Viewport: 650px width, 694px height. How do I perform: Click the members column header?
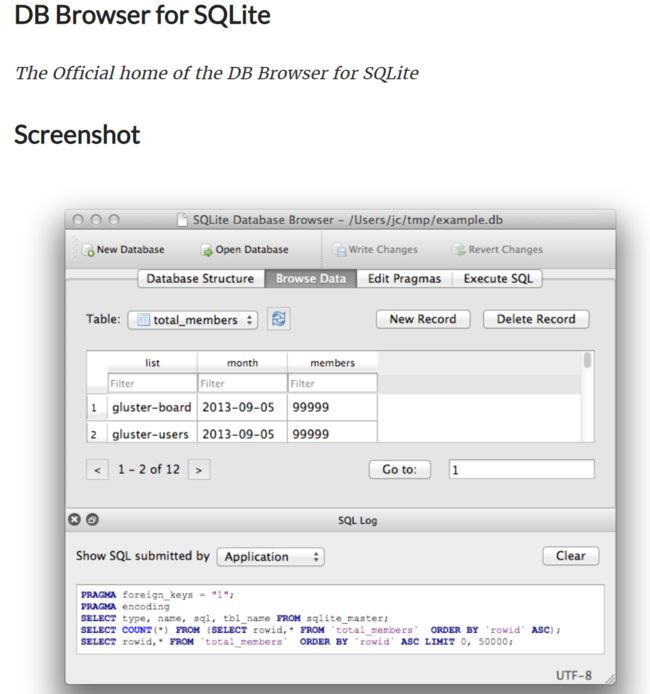332,363
